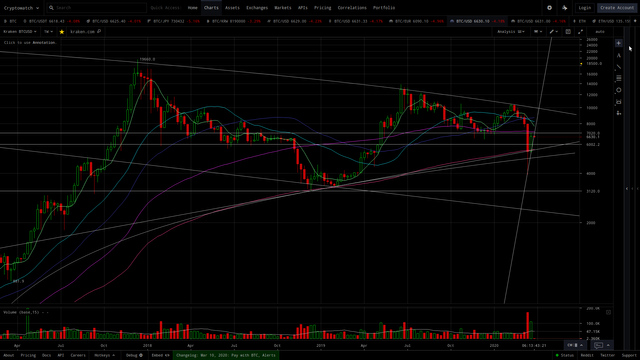The image size is (640, 360).
Task: Open the Changelog Mar 10, 2020 notice
Action: [x=226, y=356]
